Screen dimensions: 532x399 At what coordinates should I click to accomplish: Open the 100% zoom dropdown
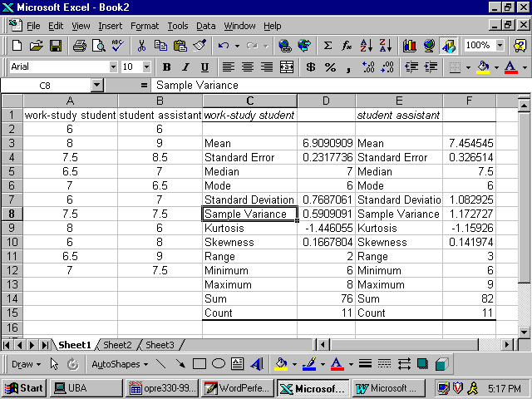[x=500, y=46]
